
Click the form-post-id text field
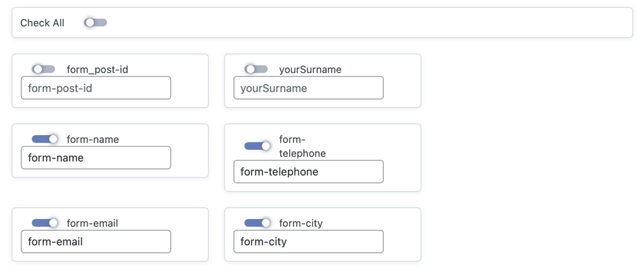[96, 88]
